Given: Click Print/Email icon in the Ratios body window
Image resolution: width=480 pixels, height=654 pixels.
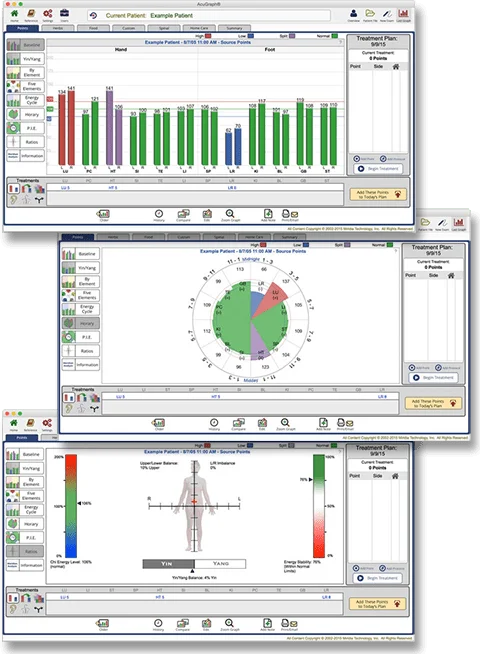Looking at the screenshot, I should [289, 624].
